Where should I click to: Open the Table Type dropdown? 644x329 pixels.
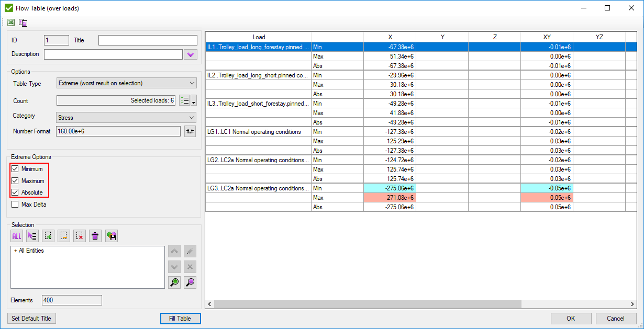pyautogui.click(x=126, y=83)
